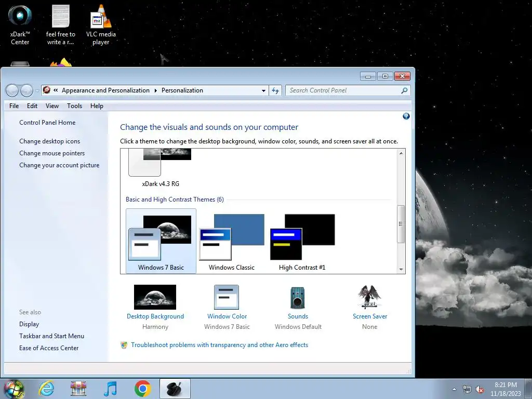532x399 pixels.
Task: Click the search magnifier icon
Action: point(404,90)
